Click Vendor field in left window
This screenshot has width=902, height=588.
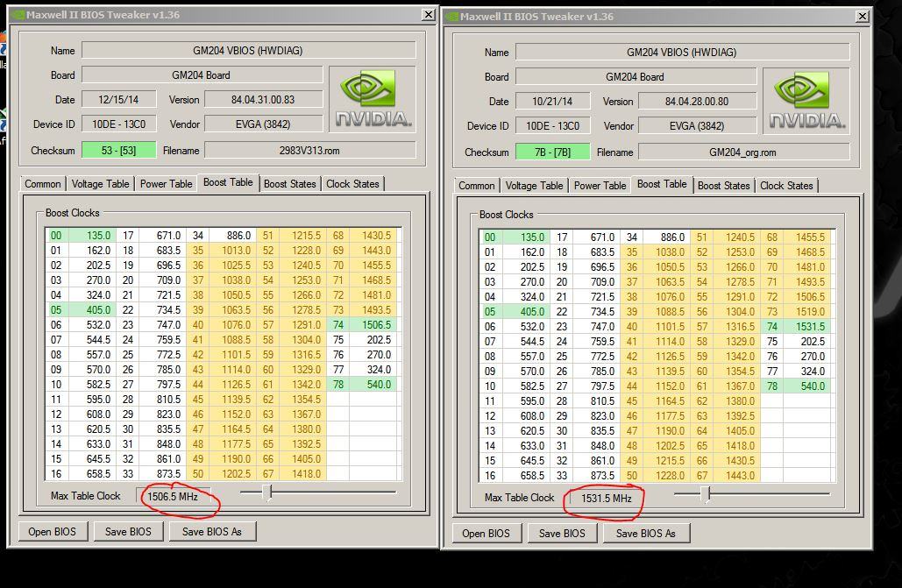click(264, 124)
